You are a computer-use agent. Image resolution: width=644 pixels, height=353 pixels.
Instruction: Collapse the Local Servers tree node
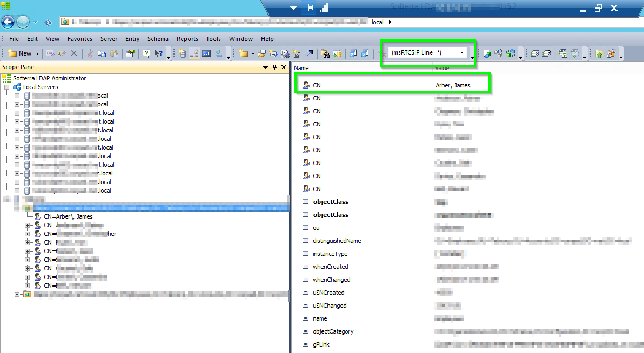coord(7,87)
